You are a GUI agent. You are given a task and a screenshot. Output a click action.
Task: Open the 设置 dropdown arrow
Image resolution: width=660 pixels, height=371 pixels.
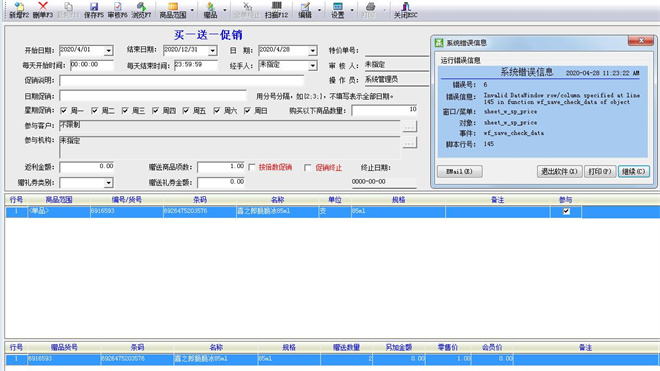tap(352, 10)
